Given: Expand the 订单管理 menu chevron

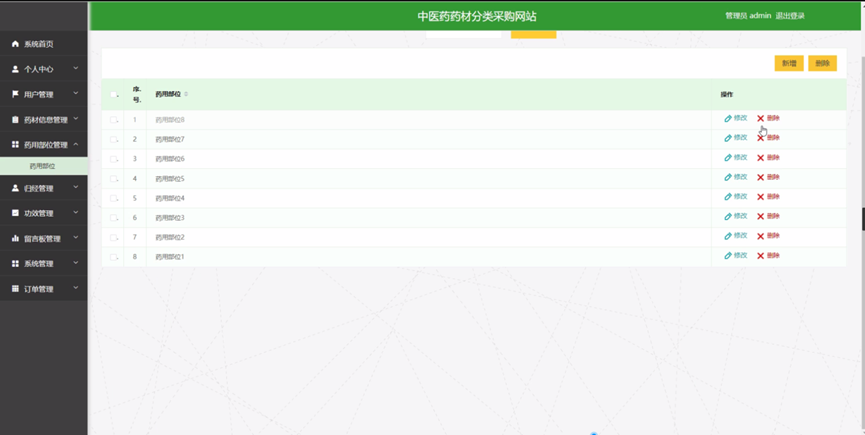Looking at the screenshot, I should click(76, 288).
